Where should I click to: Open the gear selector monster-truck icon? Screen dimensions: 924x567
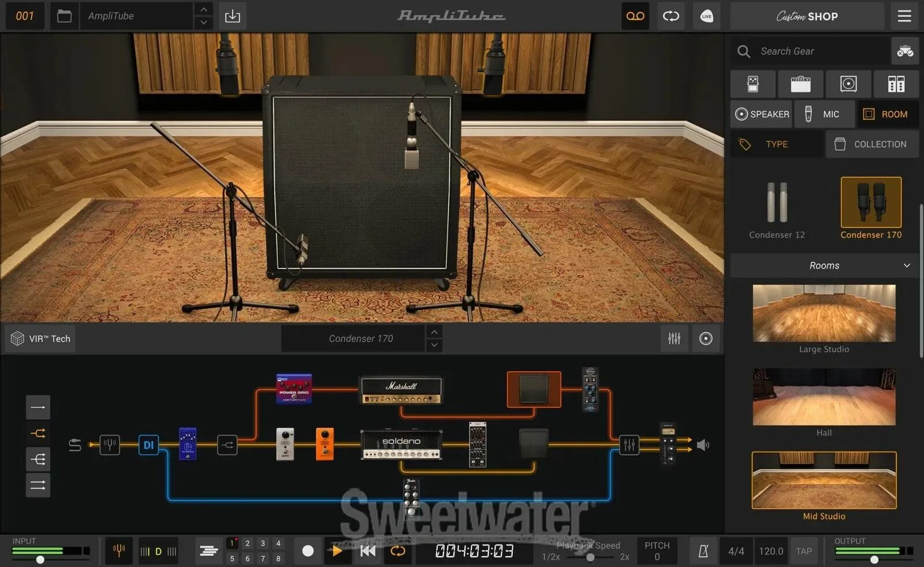(x=905, y=51)
